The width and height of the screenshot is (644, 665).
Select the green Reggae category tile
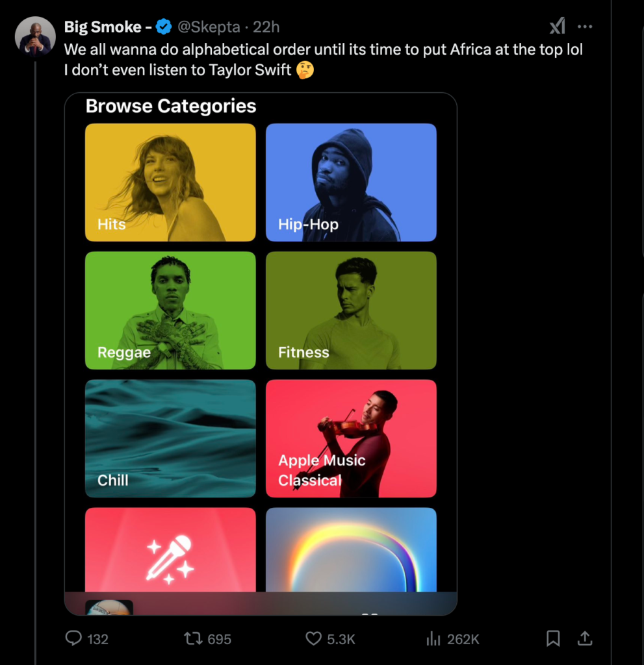tap(170, 310)
